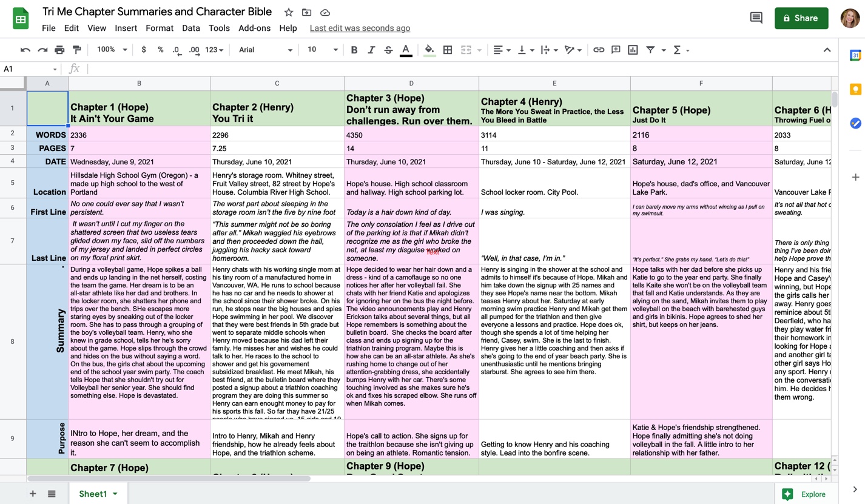Format as currency with dollar icon
The image size is (865, 504).
144,50
